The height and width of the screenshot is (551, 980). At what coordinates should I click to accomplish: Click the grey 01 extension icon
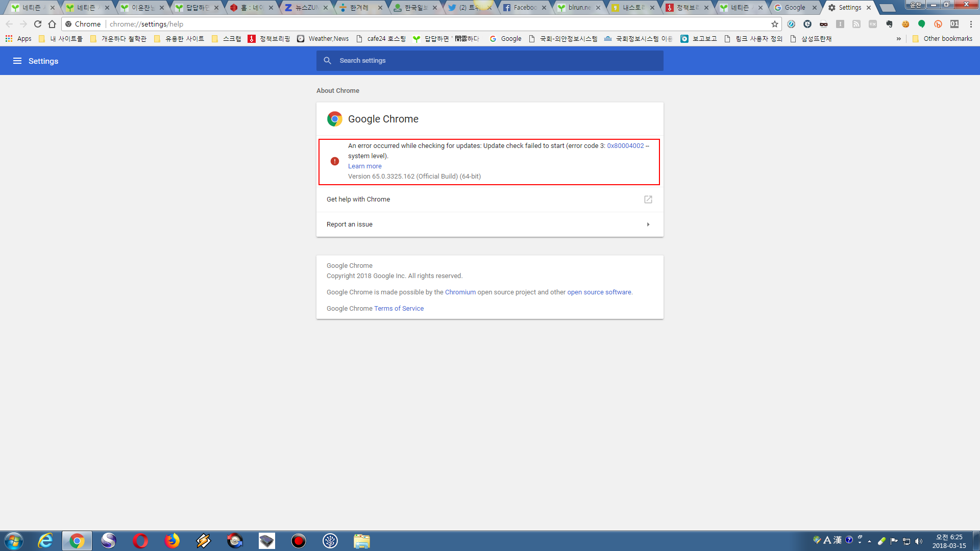[954, 24]
